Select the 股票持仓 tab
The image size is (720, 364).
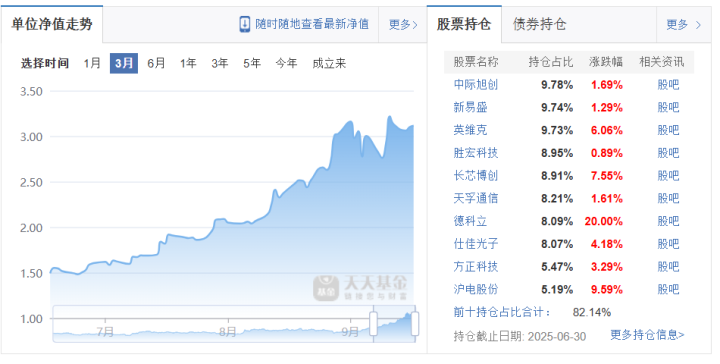[464, 24]
